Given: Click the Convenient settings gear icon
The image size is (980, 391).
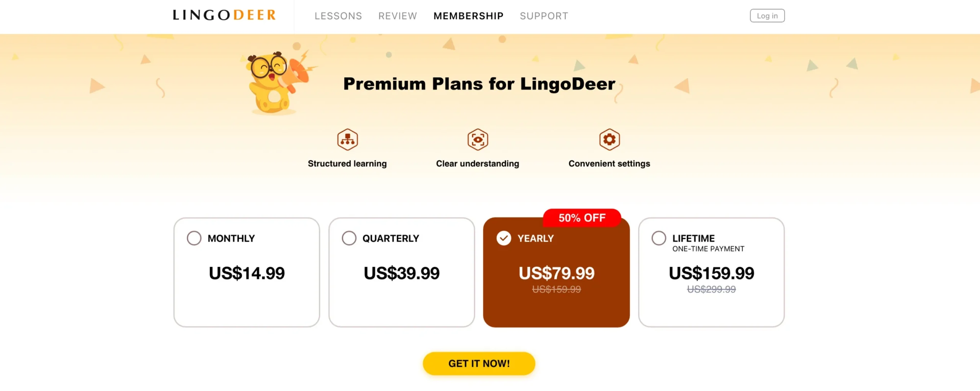Looking at the screenshot, I should (609, 139).
